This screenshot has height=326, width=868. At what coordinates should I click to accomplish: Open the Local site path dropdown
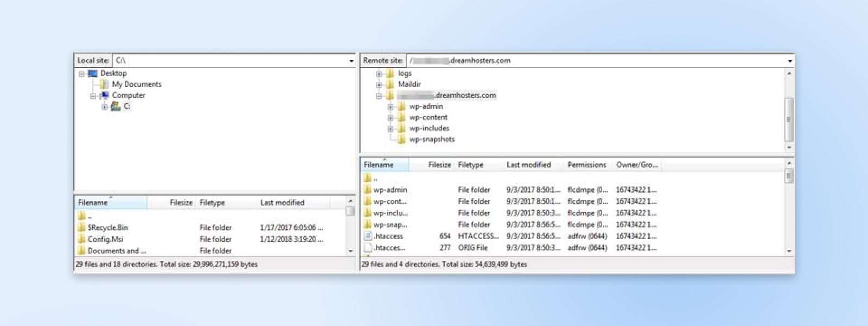(x=351, y=61)
